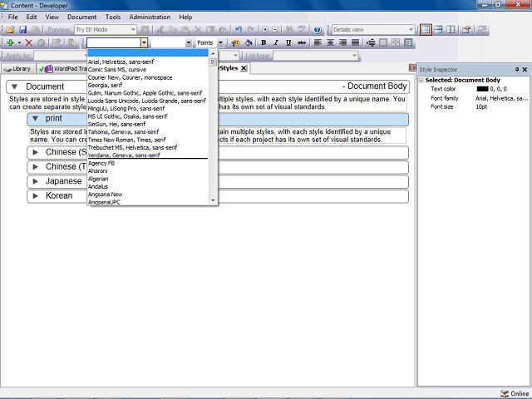Switch to the horizontal split layout icon
Image resolution: width=532 pixels, height=399 pixels.
tap(438, 30)
